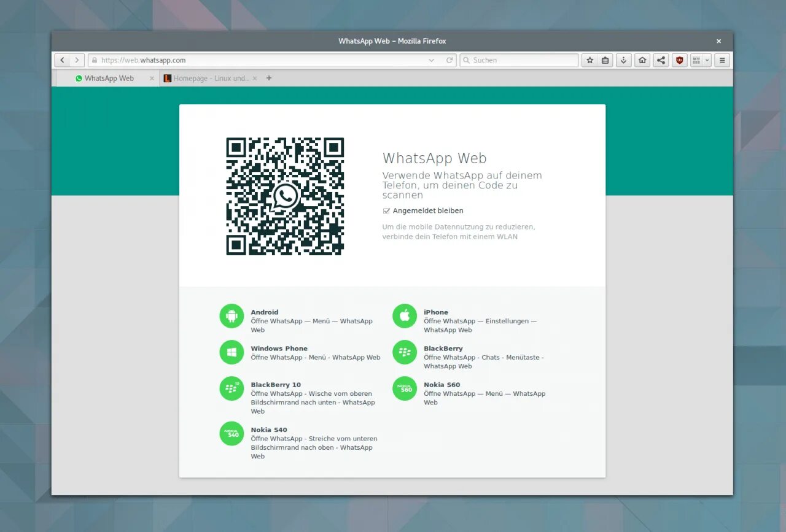Viewport: 786px width, 532px height.
Task: Click 'Öffne WhatsApp - Chats - Menütaste' text
Action: point(484,361)
